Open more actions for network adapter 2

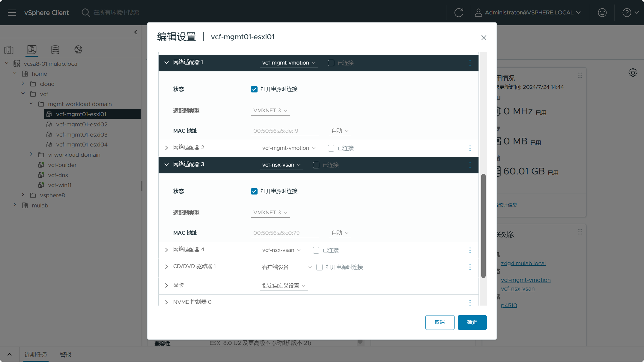470,148
